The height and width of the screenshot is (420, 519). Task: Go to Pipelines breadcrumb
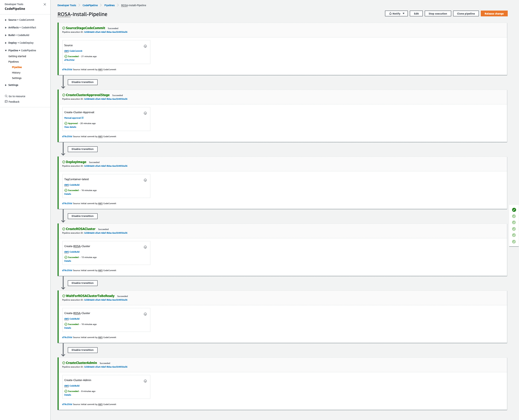click(109, 5)
